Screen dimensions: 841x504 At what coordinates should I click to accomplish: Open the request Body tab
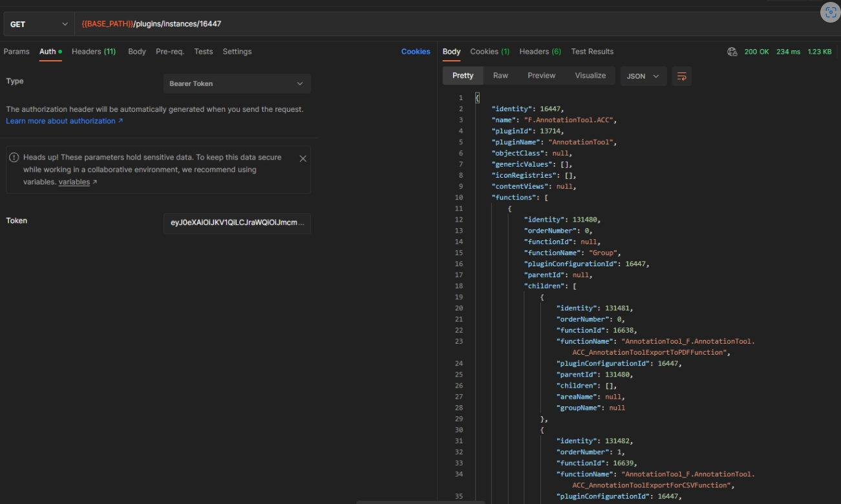[x=137, y=52]
